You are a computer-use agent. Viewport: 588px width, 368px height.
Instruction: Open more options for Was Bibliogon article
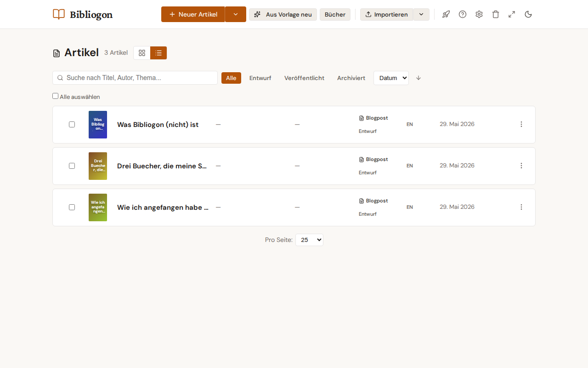point(521,124)
